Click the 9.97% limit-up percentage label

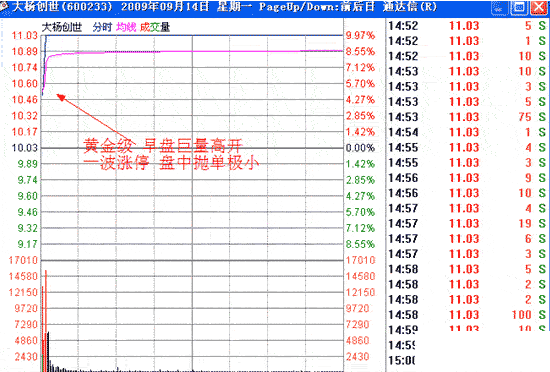360,35
